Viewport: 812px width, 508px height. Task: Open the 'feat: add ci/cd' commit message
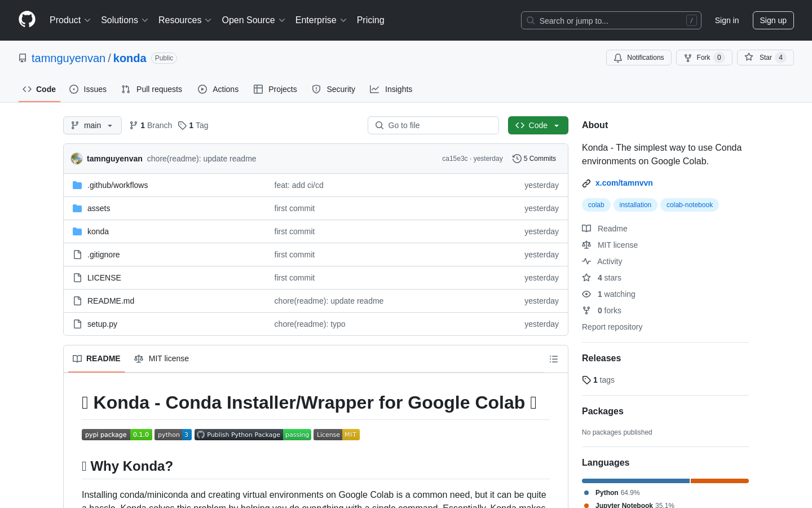point(299,185)
